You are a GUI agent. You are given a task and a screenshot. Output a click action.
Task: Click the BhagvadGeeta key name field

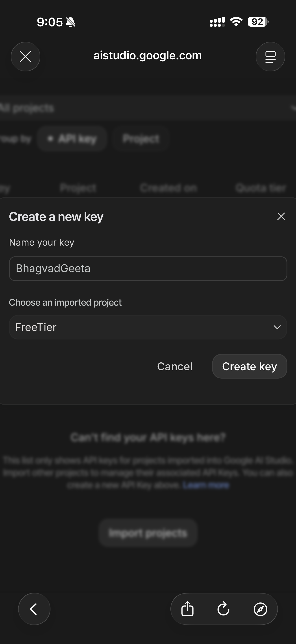[148, 269]
